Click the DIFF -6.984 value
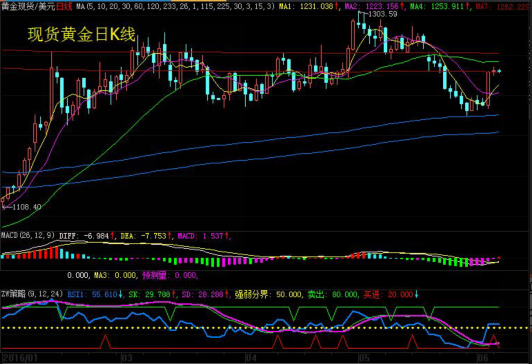Screen dimensions: 532x364 pyautogui.click(x=86, y=236)
